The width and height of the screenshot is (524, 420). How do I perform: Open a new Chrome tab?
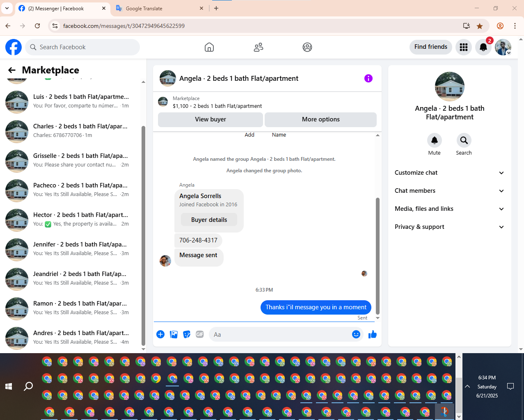(216, 8)
